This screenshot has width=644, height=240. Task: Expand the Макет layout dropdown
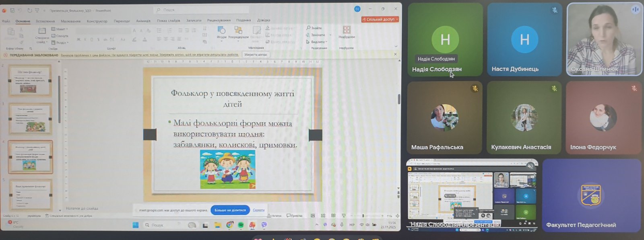[x=60, y=29]
